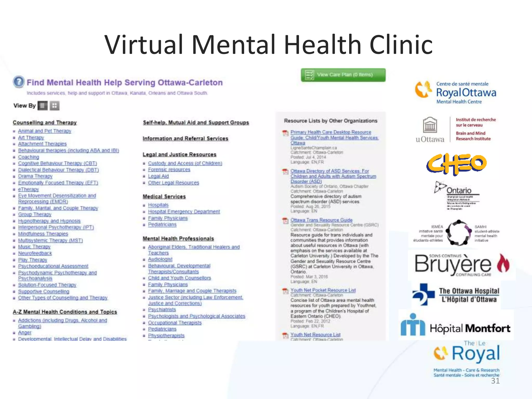Open Dialectical Behaviour Therapy (DBT) link
This screenshot has width=532, height=399.
[58, 170]
